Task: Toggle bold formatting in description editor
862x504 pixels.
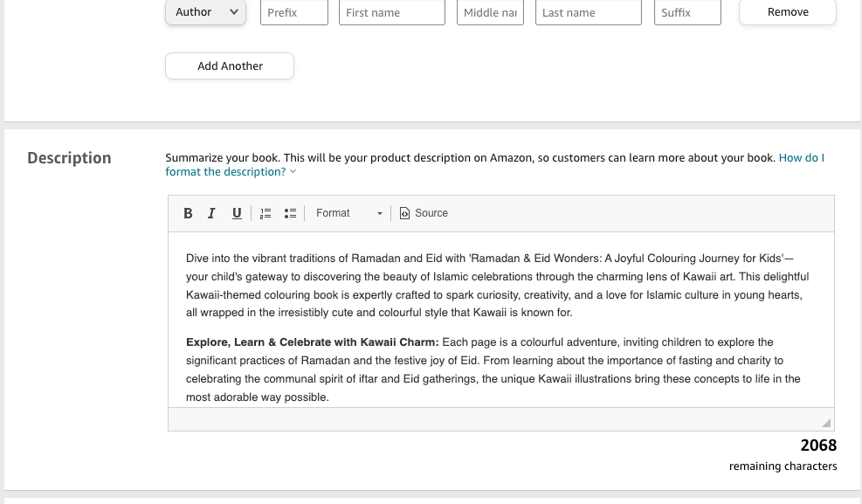Action: [x=188, y=213]
